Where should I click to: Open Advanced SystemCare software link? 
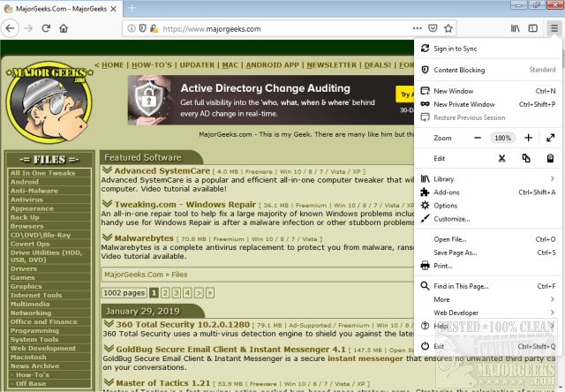pyautogui.click(x=162, y=170)
